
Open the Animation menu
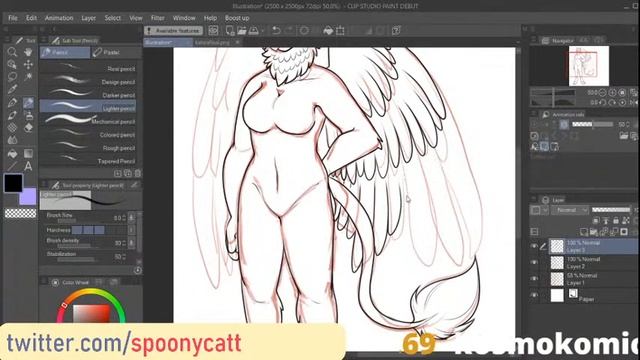click(59, 18)
